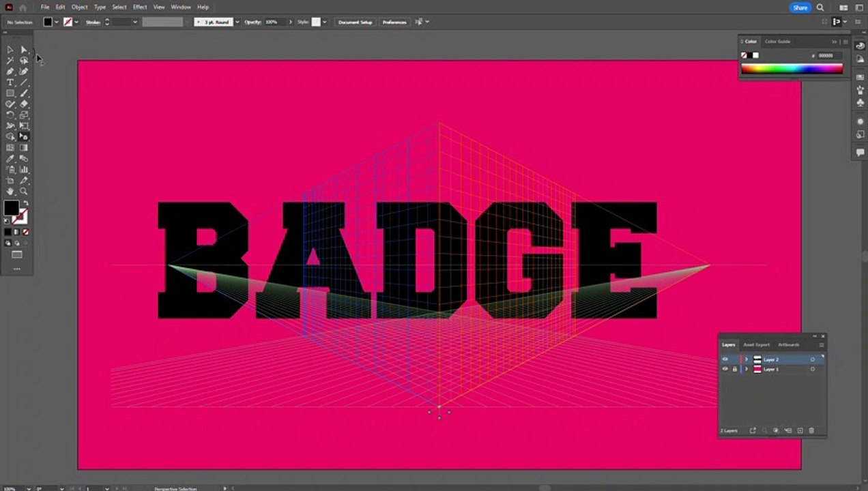Switch to the Asset Export tab
This screenshot has width=868, height=491.
(756, 344)
